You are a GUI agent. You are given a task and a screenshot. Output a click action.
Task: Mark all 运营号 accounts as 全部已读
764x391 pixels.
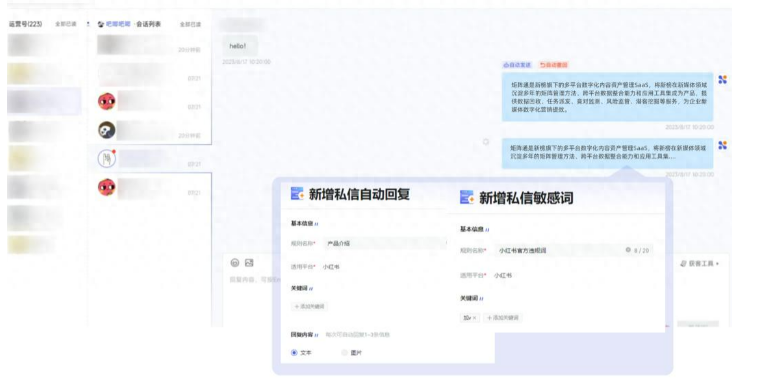coord(65,24)
